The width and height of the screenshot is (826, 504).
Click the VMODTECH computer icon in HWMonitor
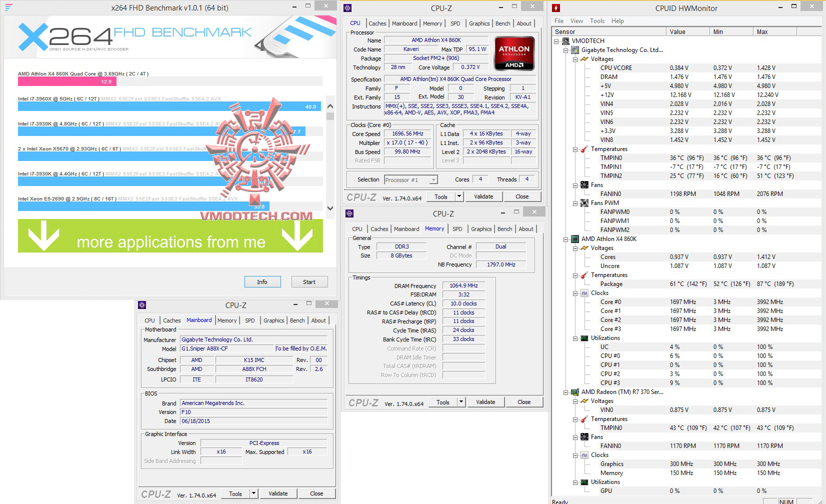tap(566, 41)
